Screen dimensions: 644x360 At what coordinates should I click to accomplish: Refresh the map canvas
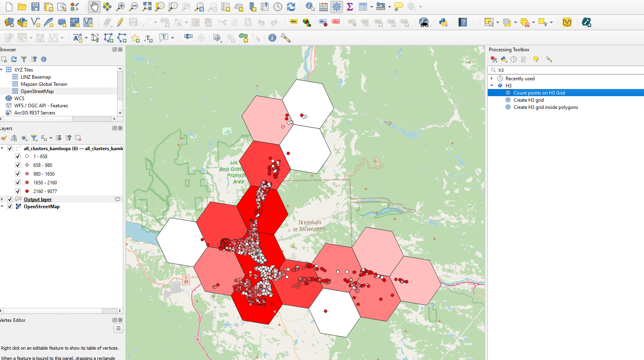tap(291, 7)
